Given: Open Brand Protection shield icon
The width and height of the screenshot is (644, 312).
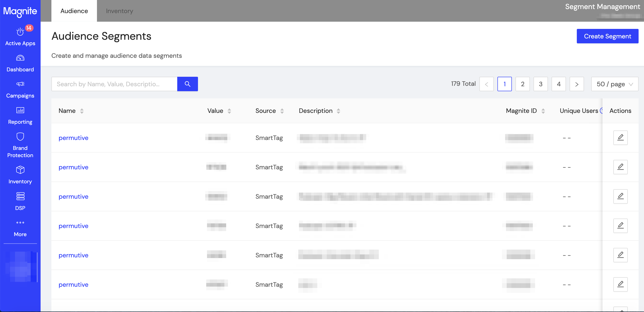Looking at the screenshot, I should (x=20, y=137).
